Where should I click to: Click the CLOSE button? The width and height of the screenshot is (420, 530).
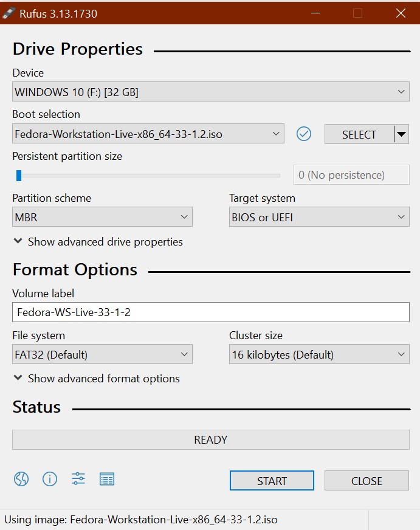[367, 480]
